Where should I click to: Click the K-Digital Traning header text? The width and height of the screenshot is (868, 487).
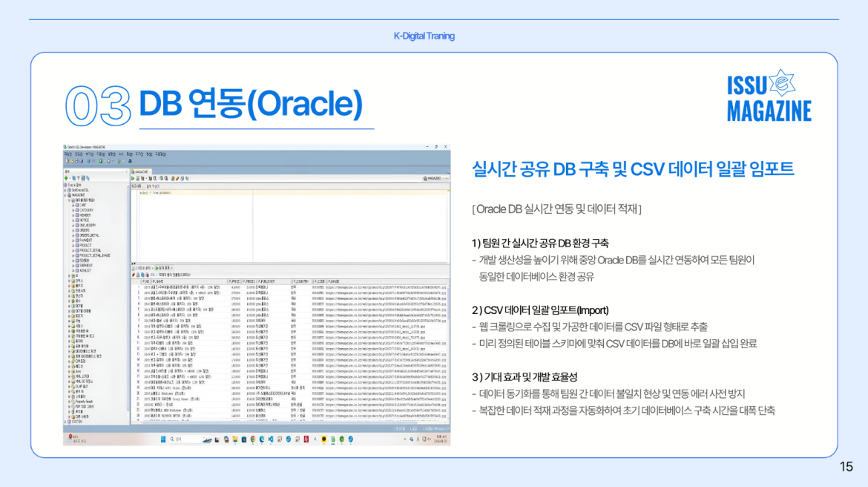[424, 36]
